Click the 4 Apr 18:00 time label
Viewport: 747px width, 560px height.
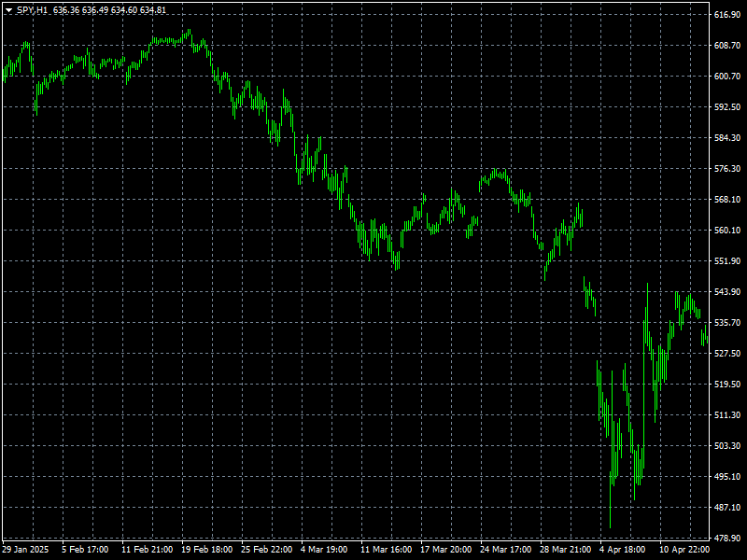tap(623, 550)
